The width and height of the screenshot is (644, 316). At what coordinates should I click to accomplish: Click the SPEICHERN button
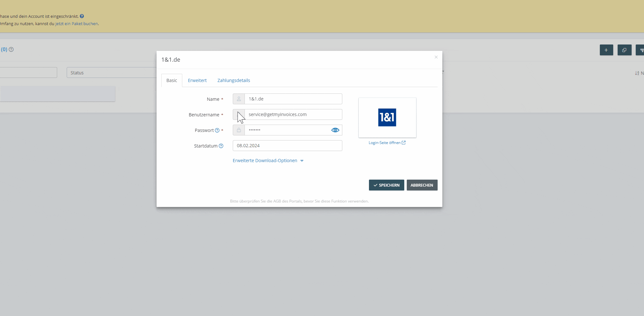click(x=386, y=185)
